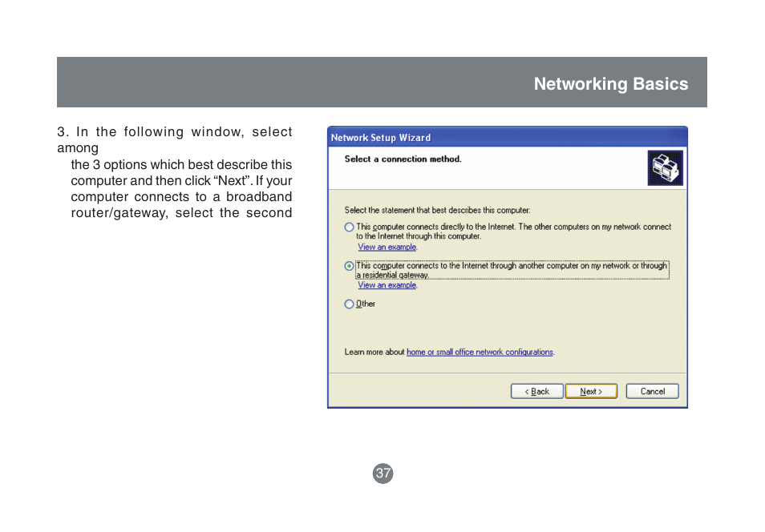This screenshot has height=532, width=765.
Task: Open View an example link under residential gateway option
Action: click(x=387, y=285)
